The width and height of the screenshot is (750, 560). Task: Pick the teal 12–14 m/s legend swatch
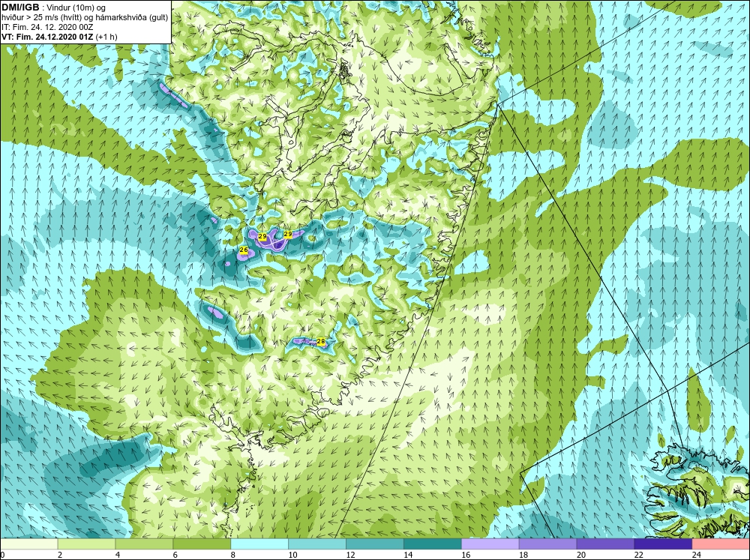coord(375,544)
